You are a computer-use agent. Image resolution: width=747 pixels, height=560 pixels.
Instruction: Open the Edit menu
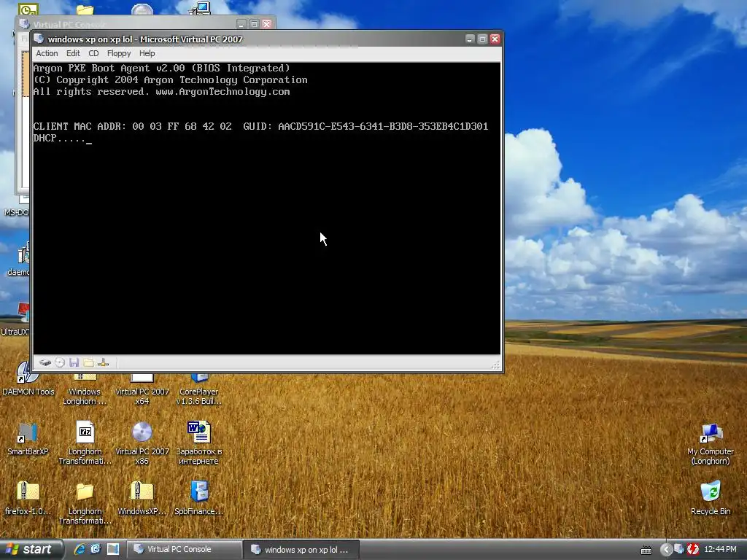[73, 53]
